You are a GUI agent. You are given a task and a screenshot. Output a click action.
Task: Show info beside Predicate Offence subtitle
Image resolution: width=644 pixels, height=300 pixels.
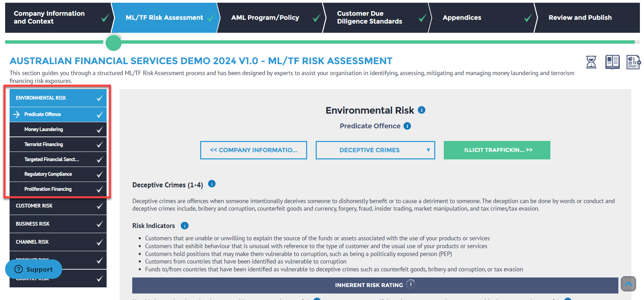(407, 126)
